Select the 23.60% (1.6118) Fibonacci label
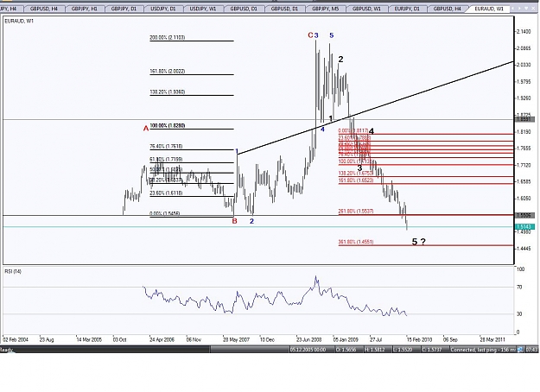This screenshot has height=392, width=540. click(x=166, y=193)
